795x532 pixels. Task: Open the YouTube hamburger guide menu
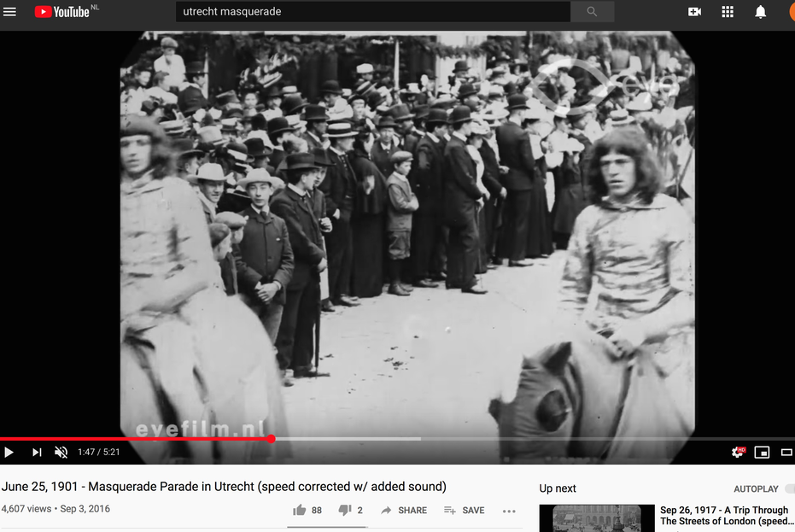tap(10, 12)
